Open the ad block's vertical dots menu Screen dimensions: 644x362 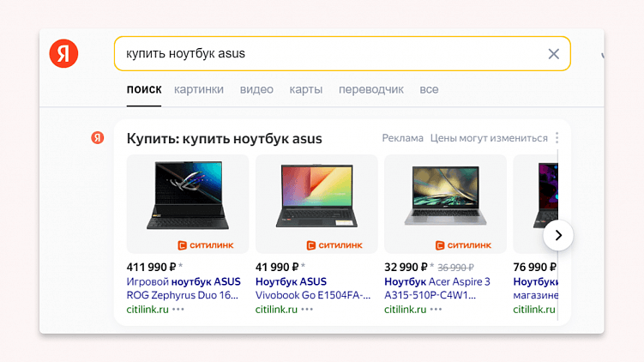click(x=557, y=138)
